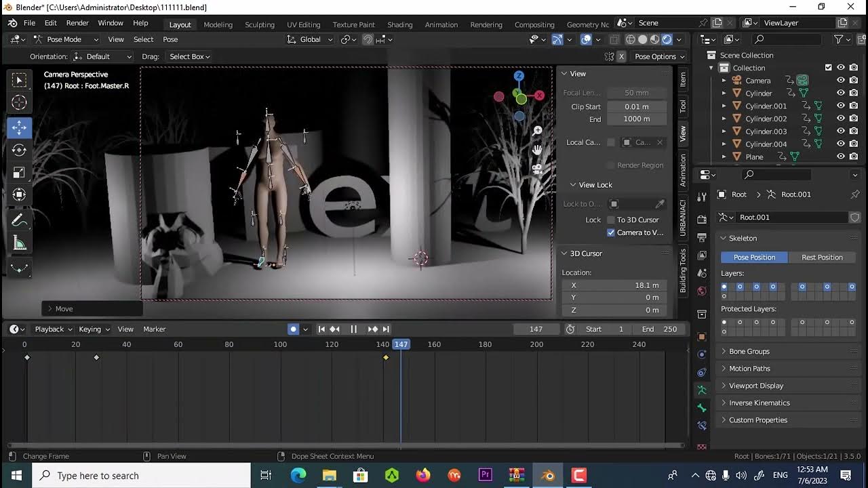Uncheck Camera to View checkbox
The height and width of the screenshot is (488, 868).
click(x=611, y=232)
